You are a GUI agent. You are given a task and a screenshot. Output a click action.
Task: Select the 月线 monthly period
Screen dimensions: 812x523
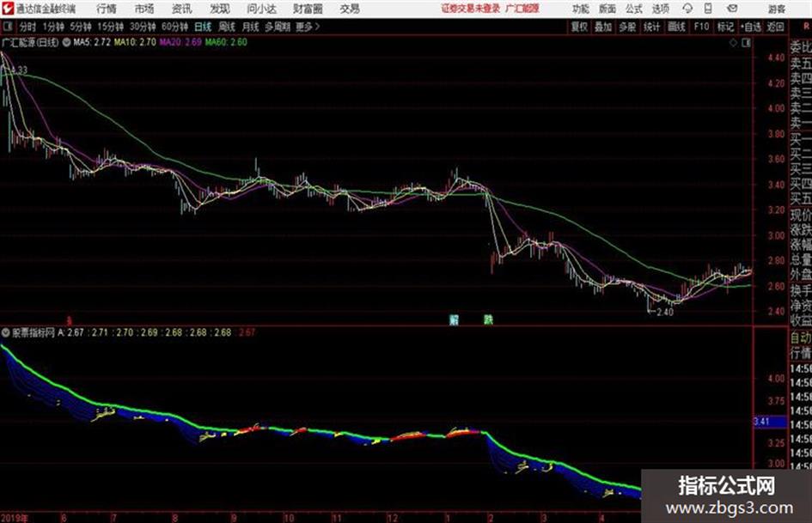[251, 27]
